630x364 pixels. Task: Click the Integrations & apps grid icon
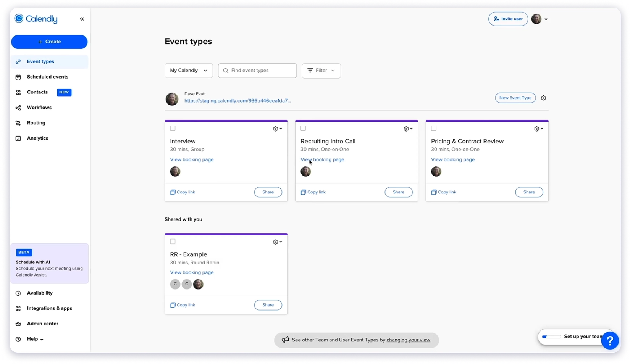click(18, 308)
